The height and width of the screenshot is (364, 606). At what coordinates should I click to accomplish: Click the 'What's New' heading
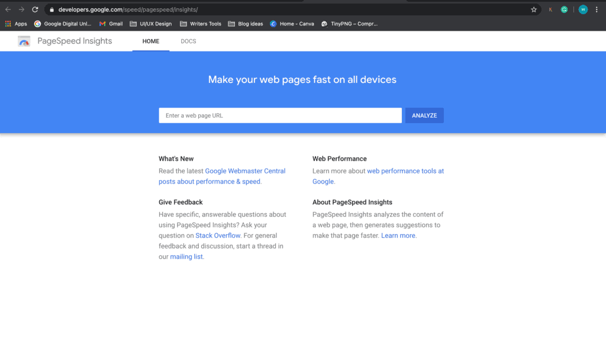[x=176, y=159]
